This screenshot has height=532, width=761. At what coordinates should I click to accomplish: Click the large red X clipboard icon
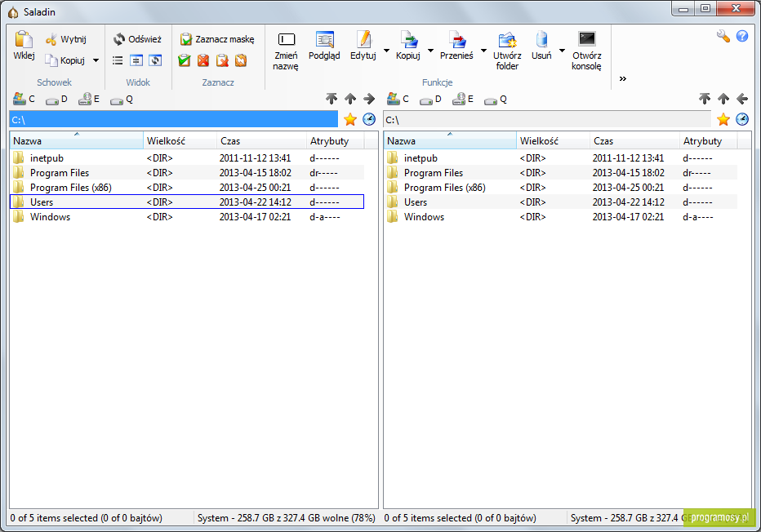point(203,60)
